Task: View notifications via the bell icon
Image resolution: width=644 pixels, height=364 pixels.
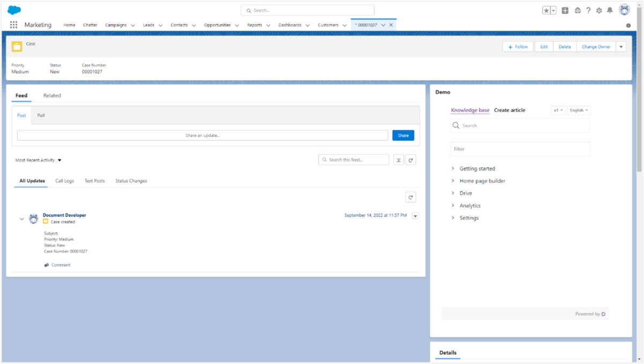Action: coord(610,10)
